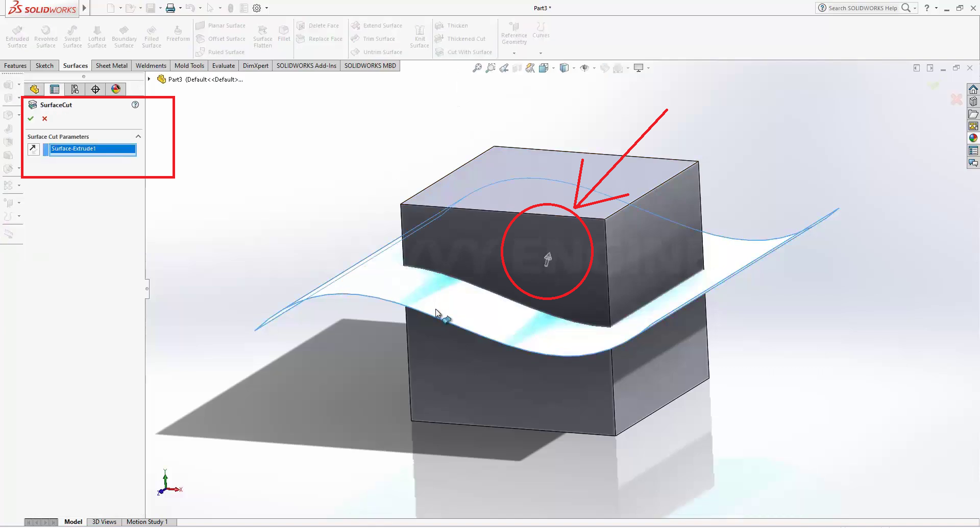Viewport: 980px width, 528px height.
Task: Open the Display Style dropdown arrow
Action: click(574, 68)
